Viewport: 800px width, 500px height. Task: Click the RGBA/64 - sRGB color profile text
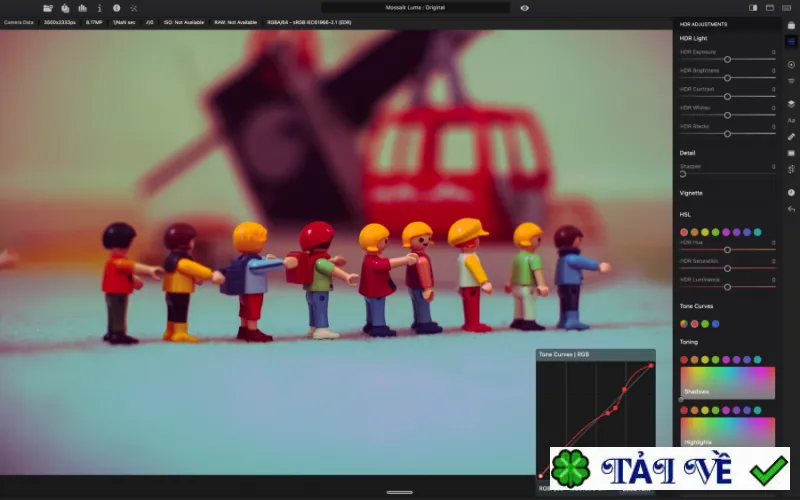click(309, 22)
